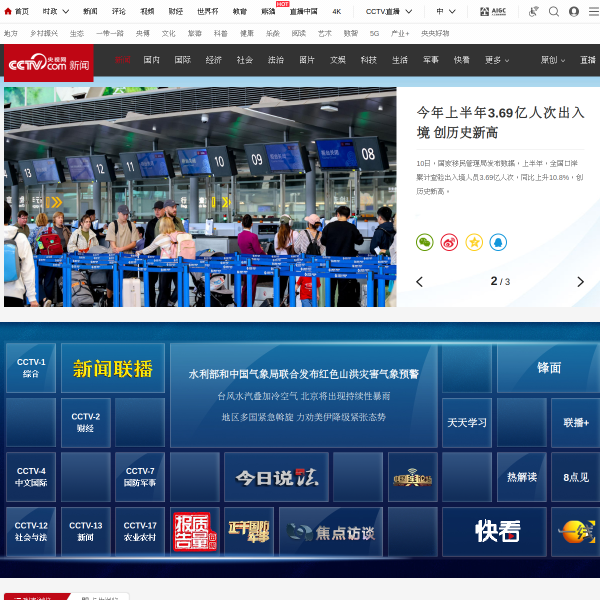Open 5G in secondary nav
Image resolution: width=600 pixels, height=600 pixels.
point(374,34)
